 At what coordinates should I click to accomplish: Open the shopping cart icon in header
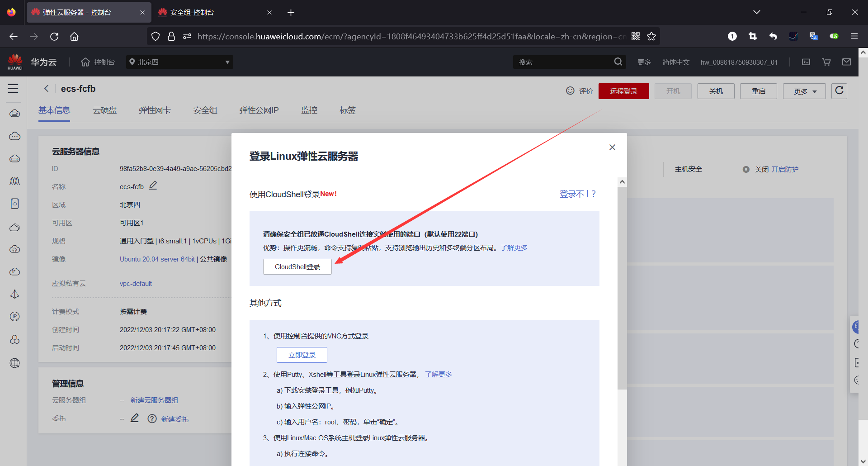pos(826,62)
